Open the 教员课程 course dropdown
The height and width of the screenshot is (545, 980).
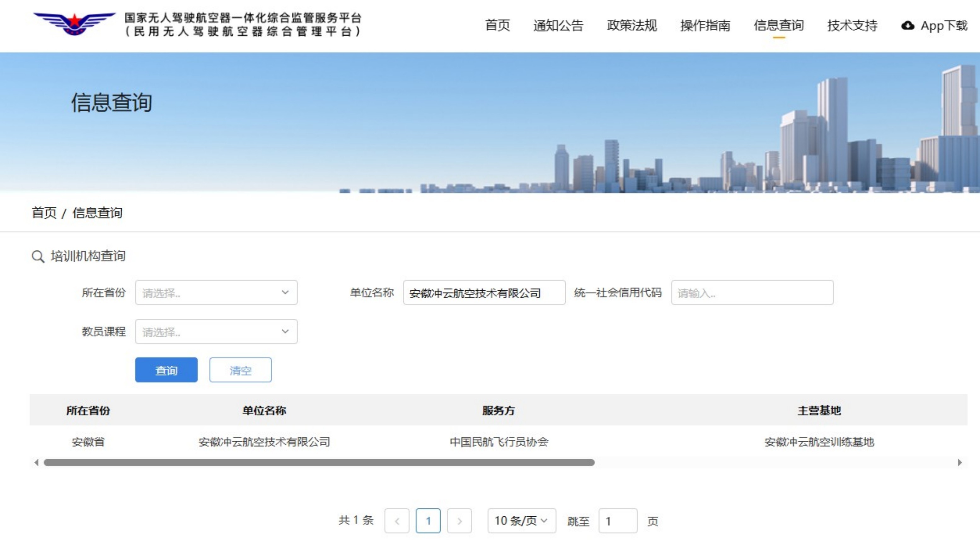pyautogui.click(x=216, y=332)
